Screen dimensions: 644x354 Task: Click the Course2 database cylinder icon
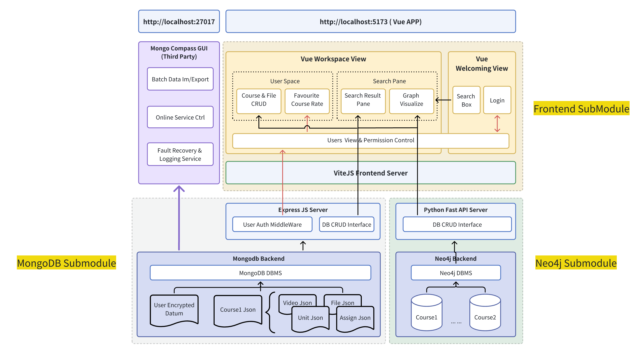coord(485,313)
